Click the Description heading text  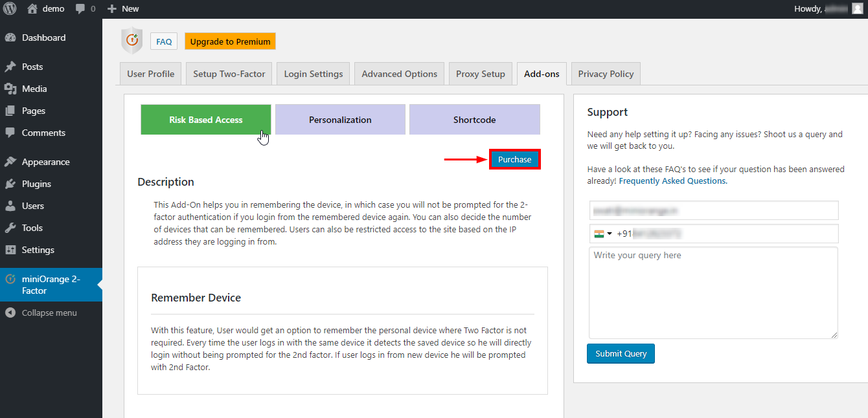tap(166, 182)
